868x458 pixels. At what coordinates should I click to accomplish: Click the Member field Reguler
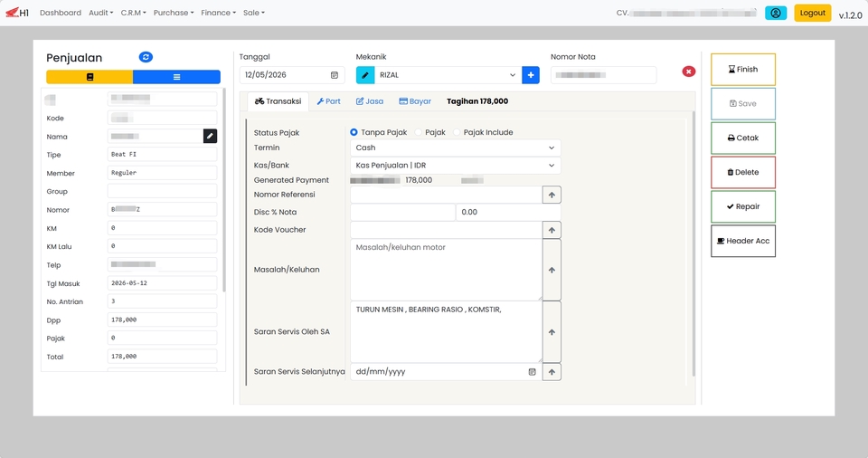pyautogui.click(x=162, y=173)
